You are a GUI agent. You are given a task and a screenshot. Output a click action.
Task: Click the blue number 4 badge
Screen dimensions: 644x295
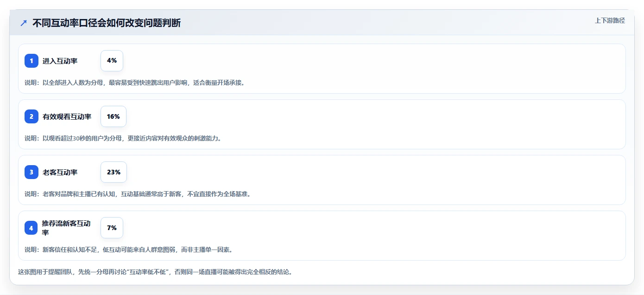coord(32,228)
